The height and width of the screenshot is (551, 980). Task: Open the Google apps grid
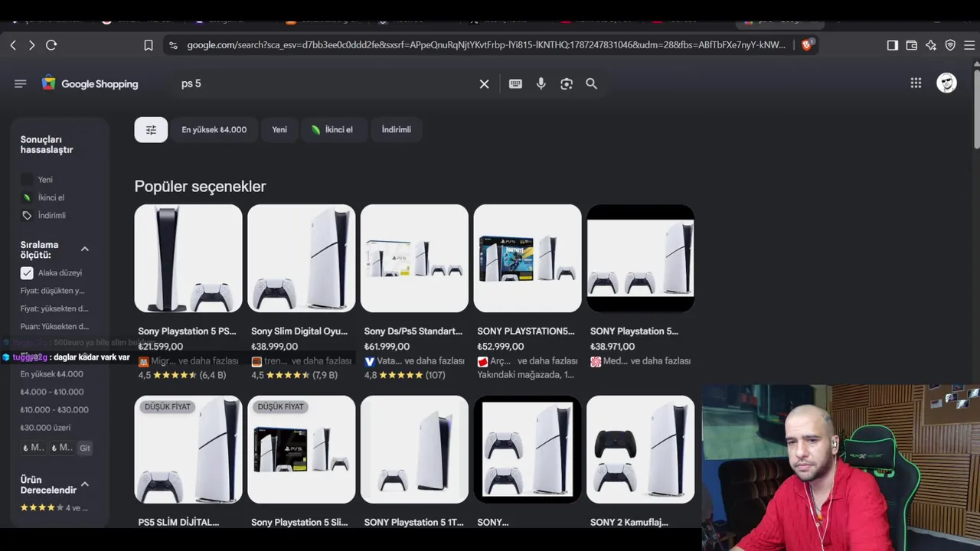pos(916,83)
